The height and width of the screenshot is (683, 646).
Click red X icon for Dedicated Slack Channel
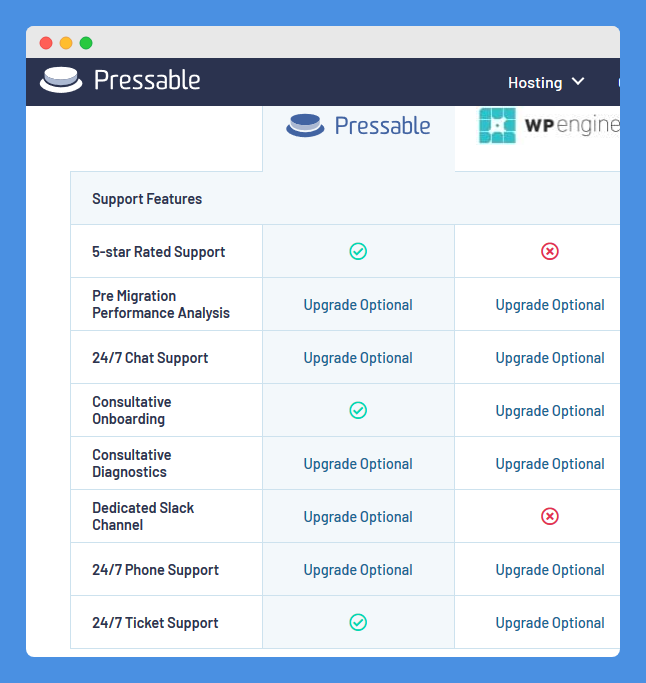[550, 517]
